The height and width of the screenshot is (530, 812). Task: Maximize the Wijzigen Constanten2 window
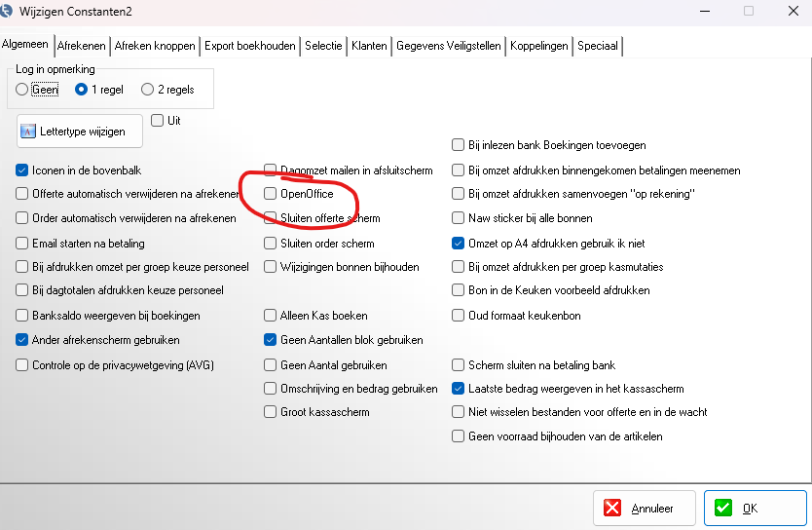pos(749,11)
